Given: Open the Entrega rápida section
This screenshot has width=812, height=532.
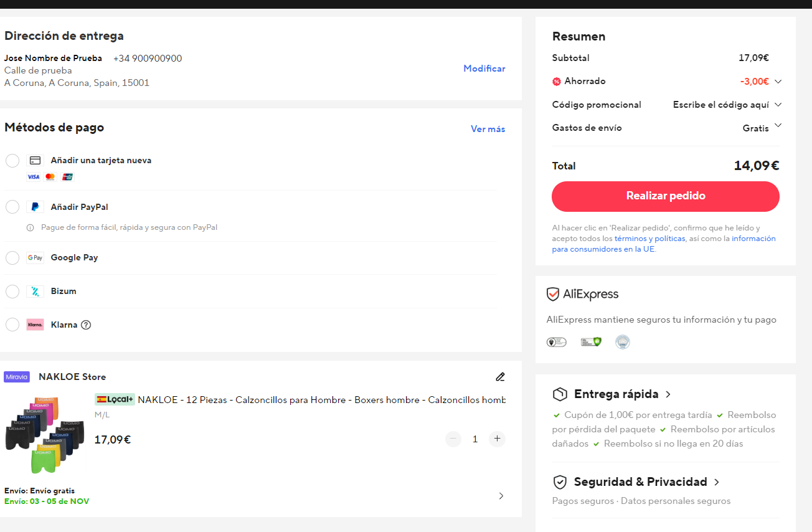Looking at the screenshot, I should tap(668, 394).
